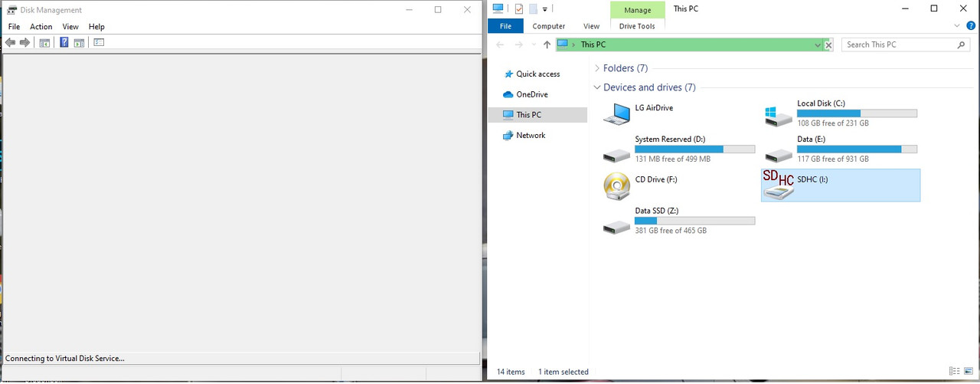
Task: Click the Disk Management title bar app icon
Action: 12,10
